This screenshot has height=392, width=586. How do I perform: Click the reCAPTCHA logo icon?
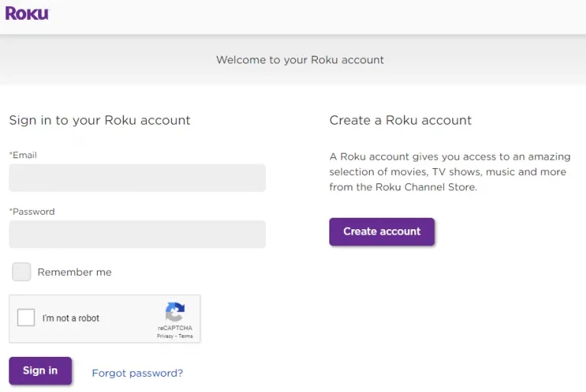[x=175, y=312]
